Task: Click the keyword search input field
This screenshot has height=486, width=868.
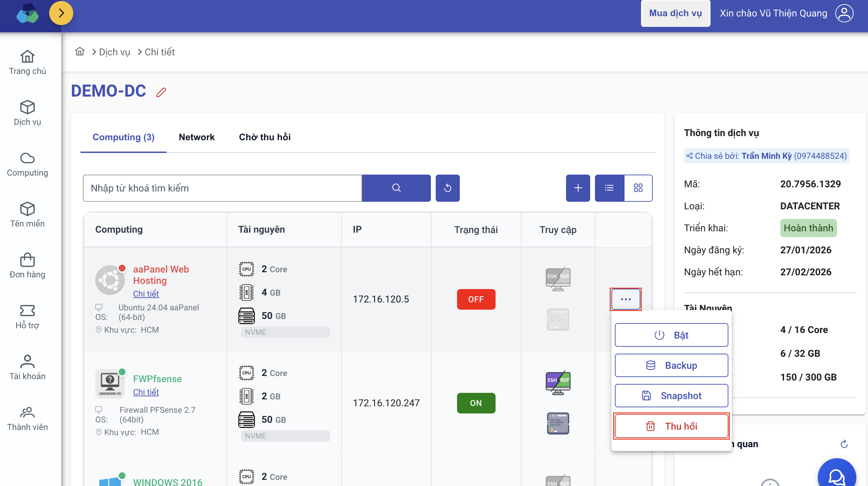Action: (x=222, y=188)
